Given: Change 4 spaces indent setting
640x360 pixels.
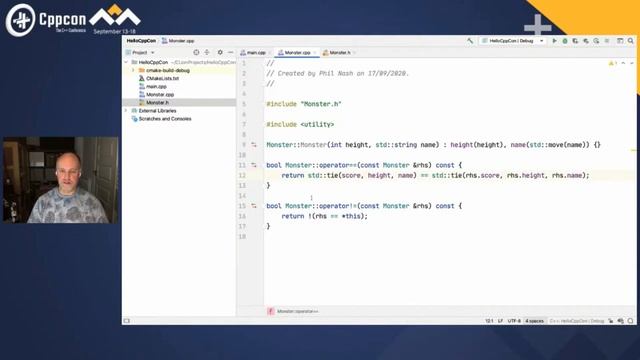Looking at the screenshot, I should 534,321.
